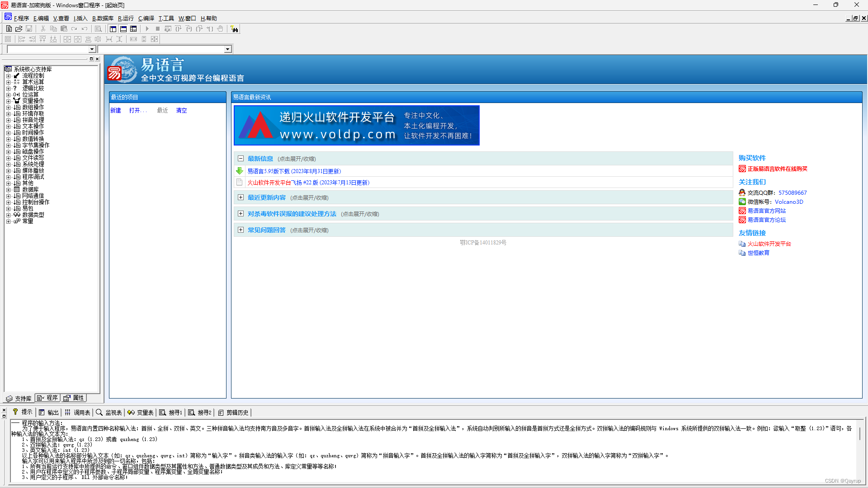Expand the 常量 tree node
Image resolution: width=868 pixels, height=488 pixels.
8,221
